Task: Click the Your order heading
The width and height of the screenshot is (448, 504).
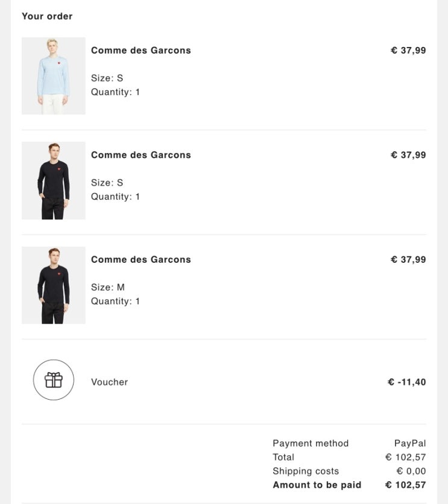Action: [47, 16]
